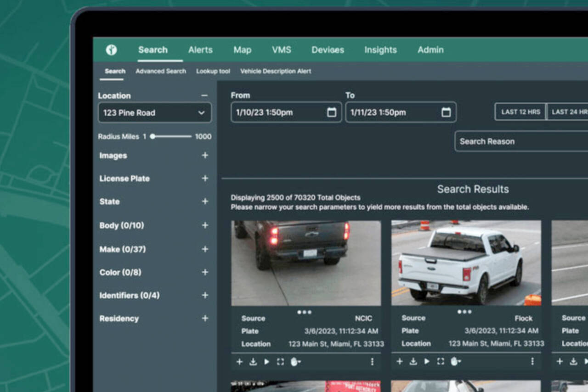Click the fingerprint icon under the white truck
The width and height of the screenshot is (588, 392).
(454, 361)
